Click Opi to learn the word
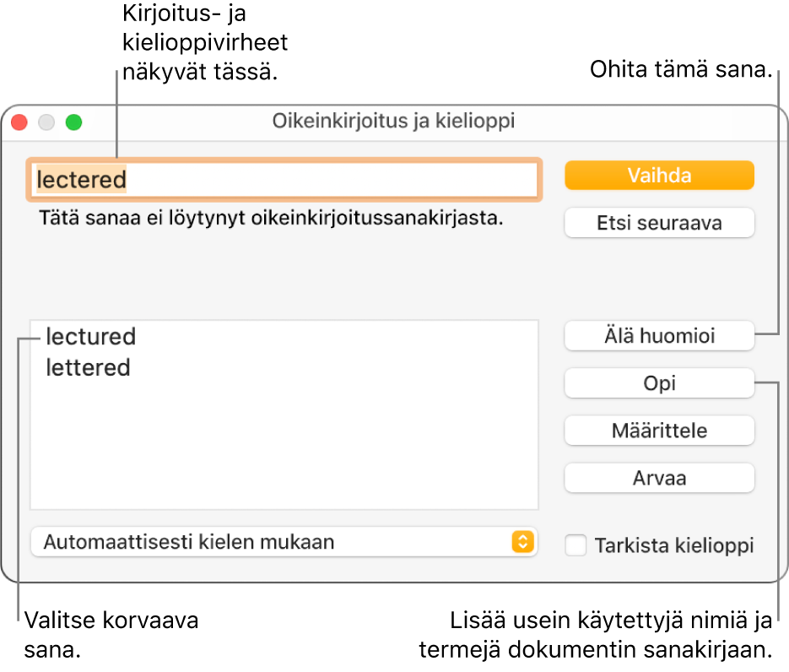 [659, 383]
